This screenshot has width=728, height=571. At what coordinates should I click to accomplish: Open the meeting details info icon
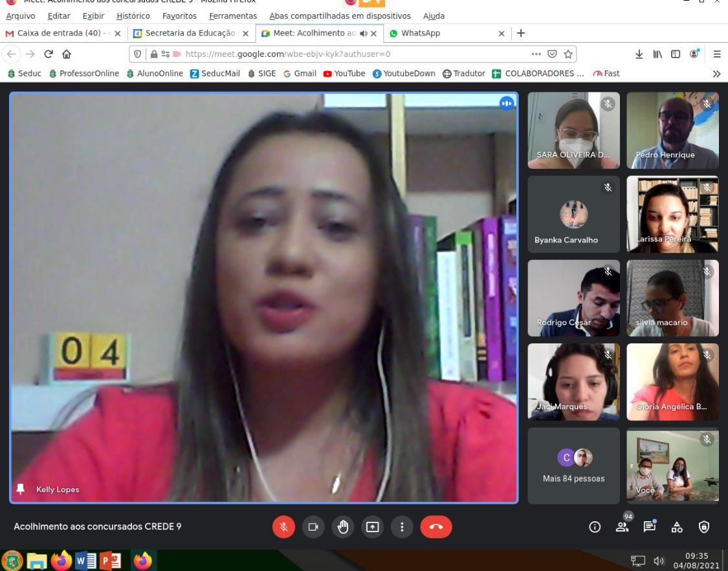click(x=594, y=527)
